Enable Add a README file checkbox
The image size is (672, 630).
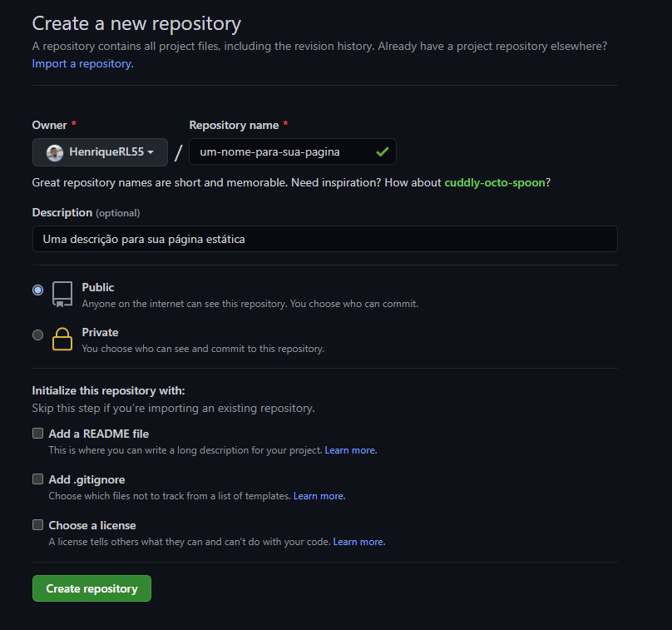coord(37,434)
